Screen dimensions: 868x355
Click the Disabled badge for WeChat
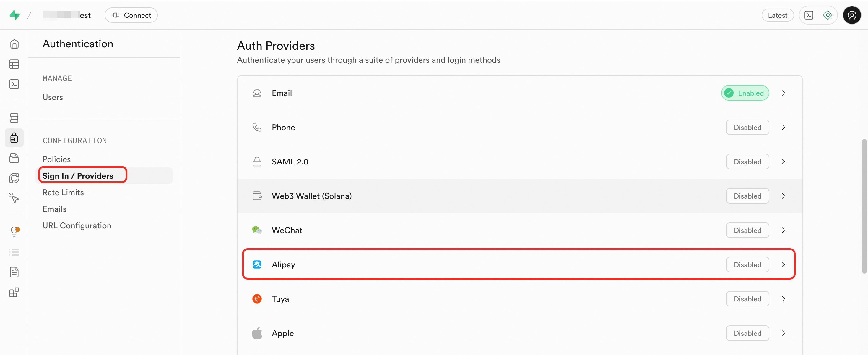(747, 230)
